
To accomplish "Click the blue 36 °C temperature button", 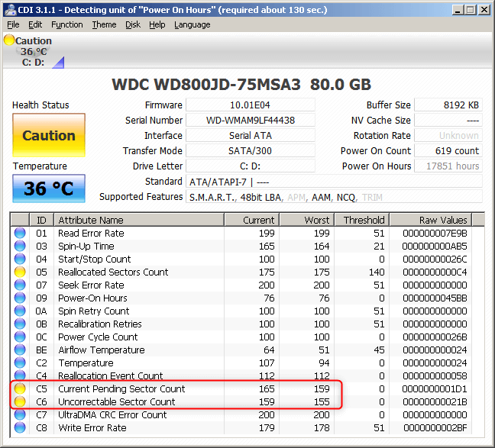I will coord(49,189).
